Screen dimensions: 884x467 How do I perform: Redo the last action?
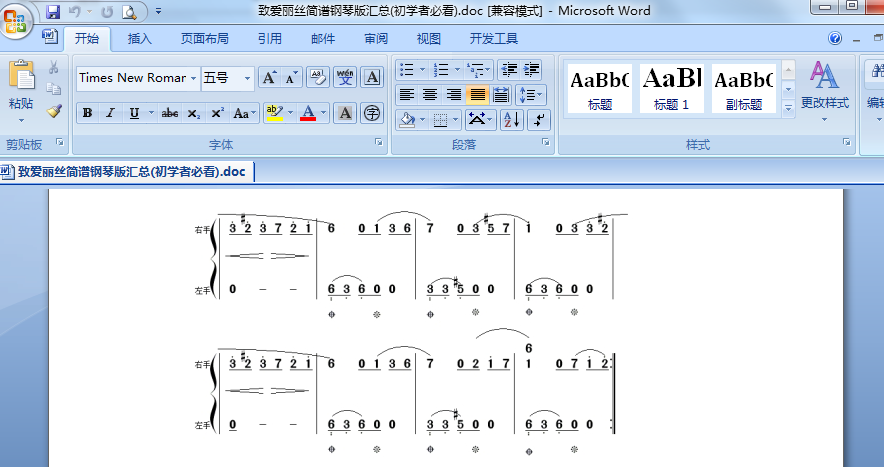[x=107, y=11]
